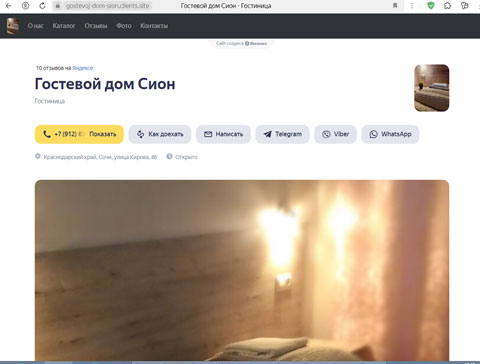Click the rightmost toolbar icon after extensions
480x364 pixels.
tap(464, 6)
